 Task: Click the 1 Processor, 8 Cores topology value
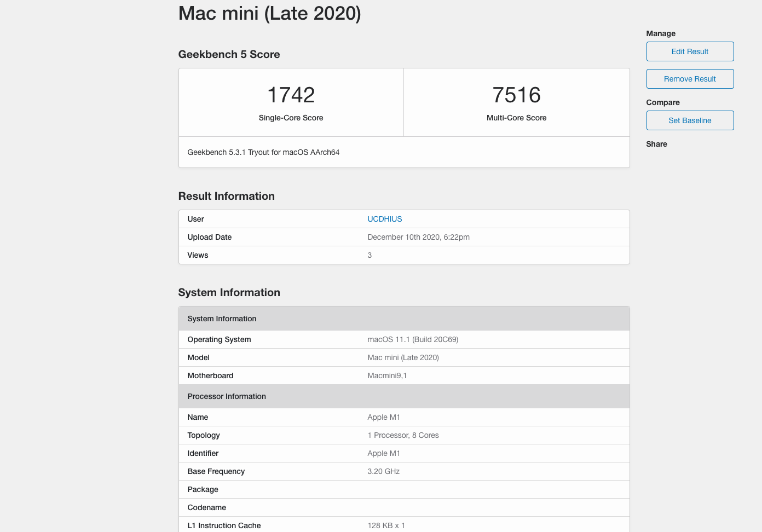click(x=403, y=435)
